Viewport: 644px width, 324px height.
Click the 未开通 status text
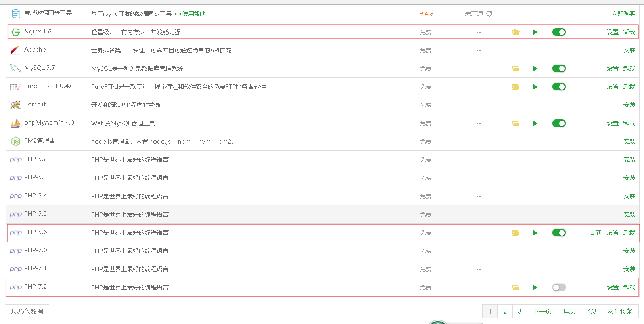coord(474,14)
